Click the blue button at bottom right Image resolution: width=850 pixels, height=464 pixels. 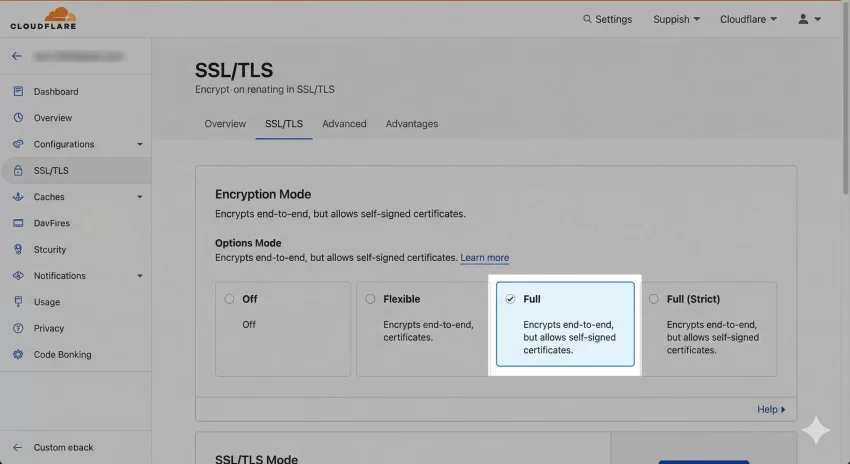pos(704,462)
